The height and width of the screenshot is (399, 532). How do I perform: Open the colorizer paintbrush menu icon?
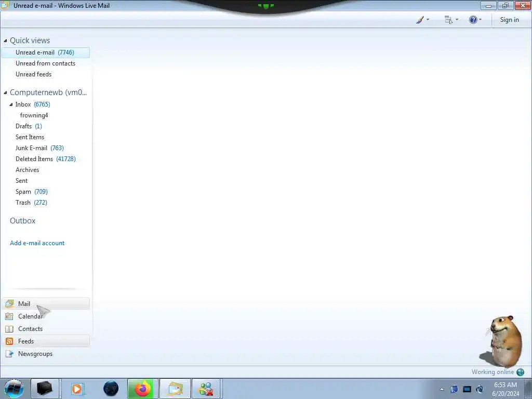tap(420, 20)
